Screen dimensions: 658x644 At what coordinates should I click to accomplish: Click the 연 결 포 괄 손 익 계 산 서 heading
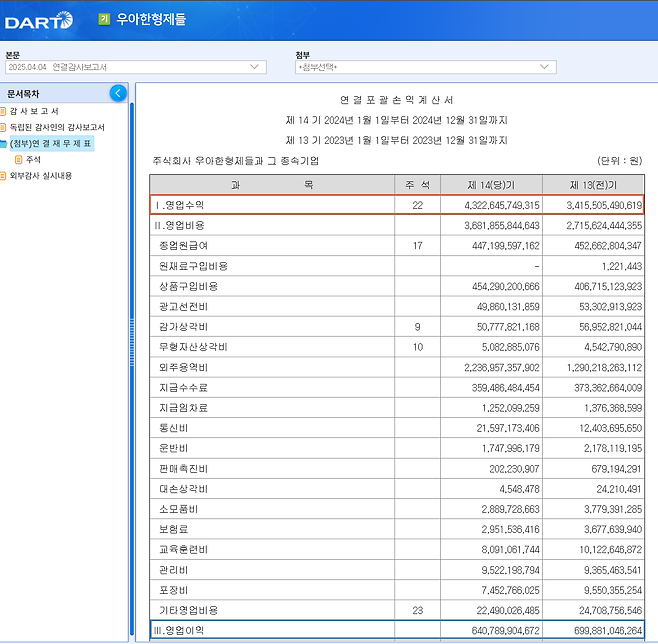397,100
